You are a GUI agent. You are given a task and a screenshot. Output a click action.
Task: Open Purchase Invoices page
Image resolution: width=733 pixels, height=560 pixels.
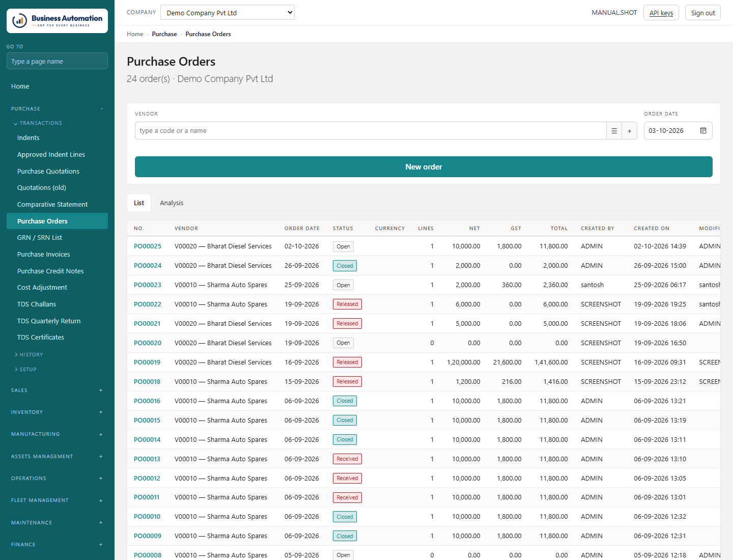(57, 255)
